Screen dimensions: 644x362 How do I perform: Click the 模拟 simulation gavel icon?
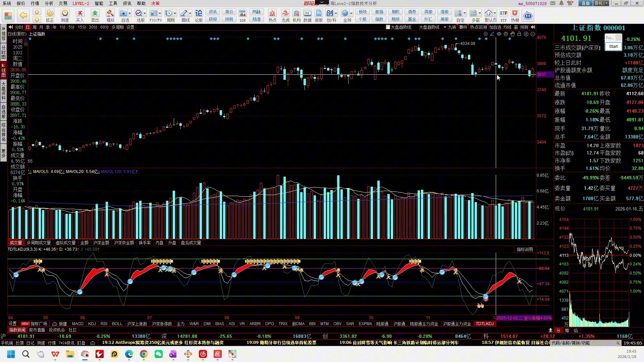110,13
